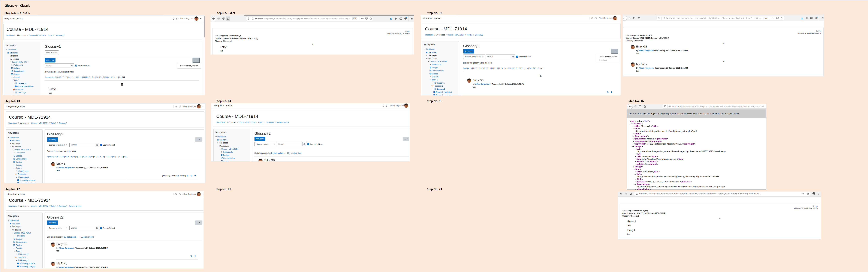
Task: Toggle Search full text checkbox in Step 17 panel
Action: point(101,228)
